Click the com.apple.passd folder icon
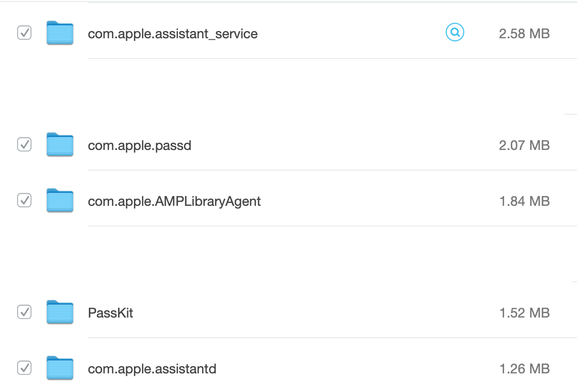The image size is (577, 392). pyautogui.click(x=59, y=145)
